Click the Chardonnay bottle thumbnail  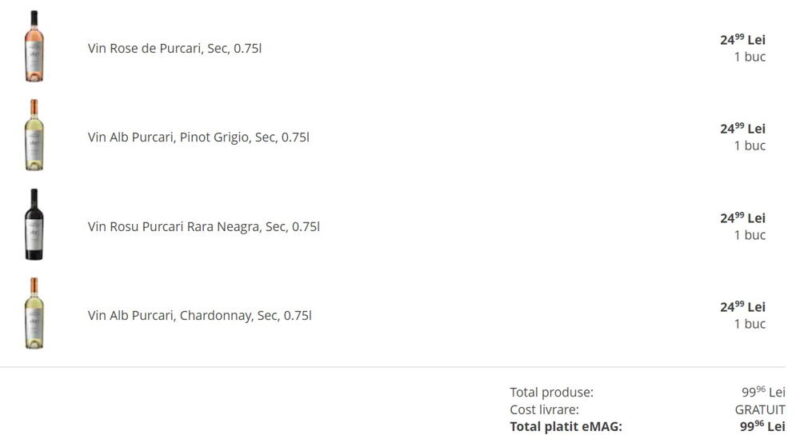(34, 313)
